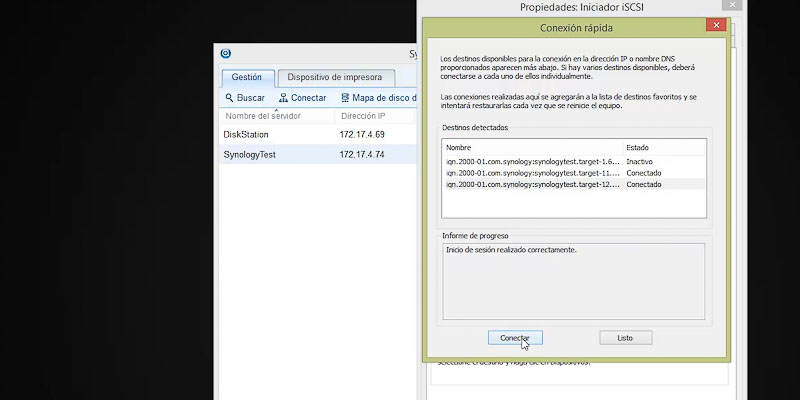Close the Conexión rápida dialog
This screenshot has width=800, height=400.
(x=716, y=25)
